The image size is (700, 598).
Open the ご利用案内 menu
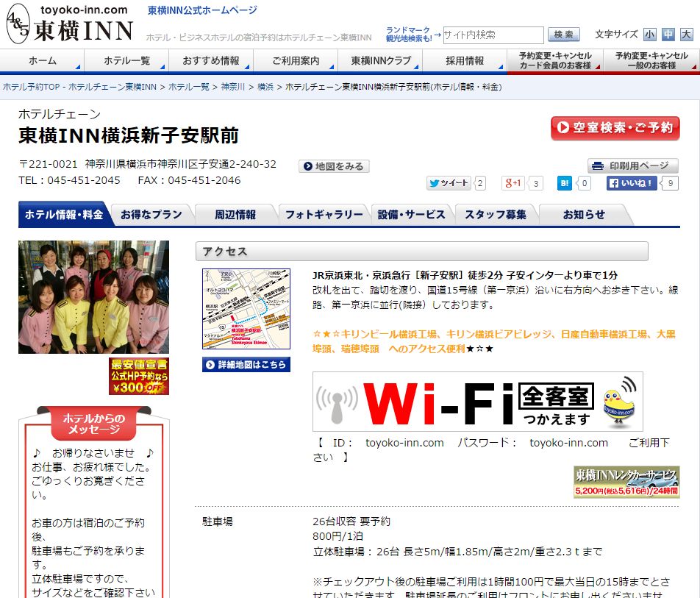click(296, 61)
